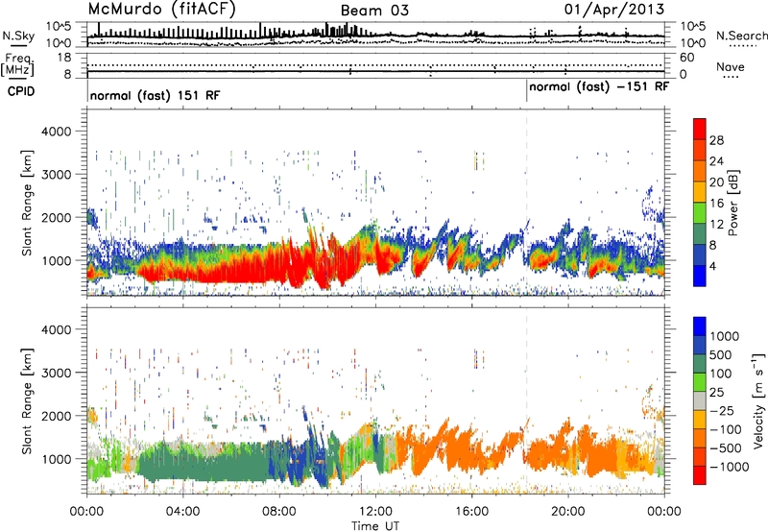
Task: Click the 3000 tick in the Power panel
Action: coord(56,175)
